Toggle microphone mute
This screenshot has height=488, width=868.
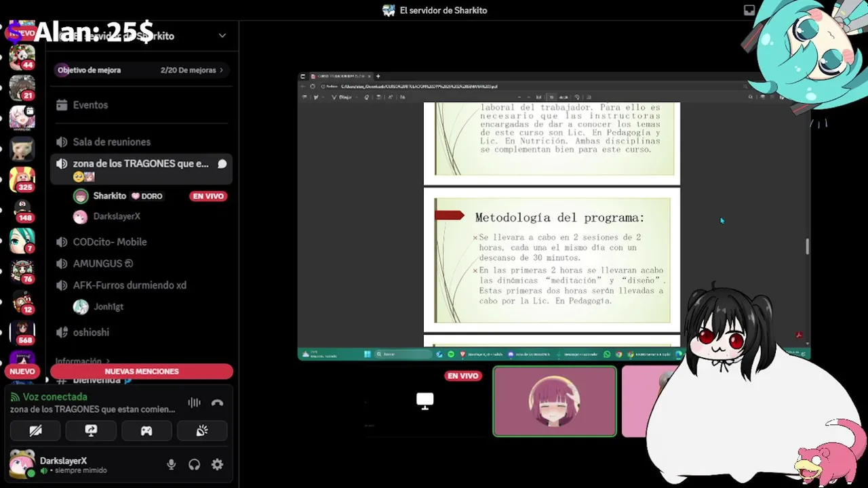pyautogui.click(x=172, y=464)
